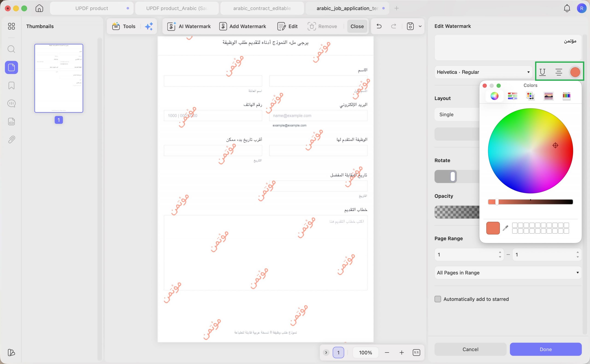Click the Cancel button
The width and height of the screenshot is (590, 364).
click(x=470, y=349)
